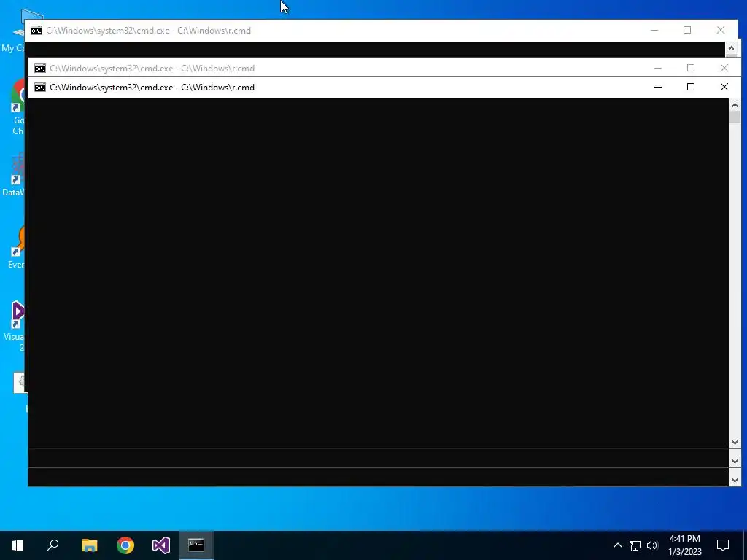Click front window scrollbar down arrow
Image resolution: width=747 pixels, height=560 pixels.
[x=735, y=443]
